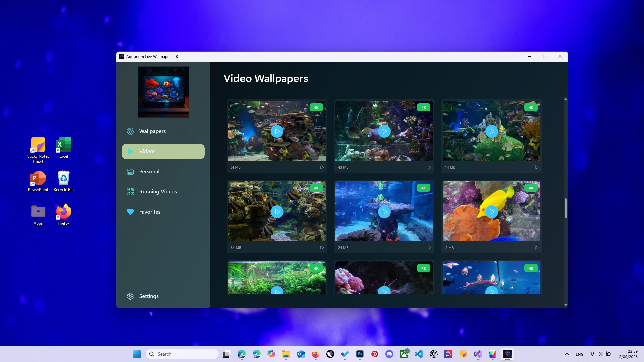Click the play icon beside Videos in sidebar

click(130, 151)
